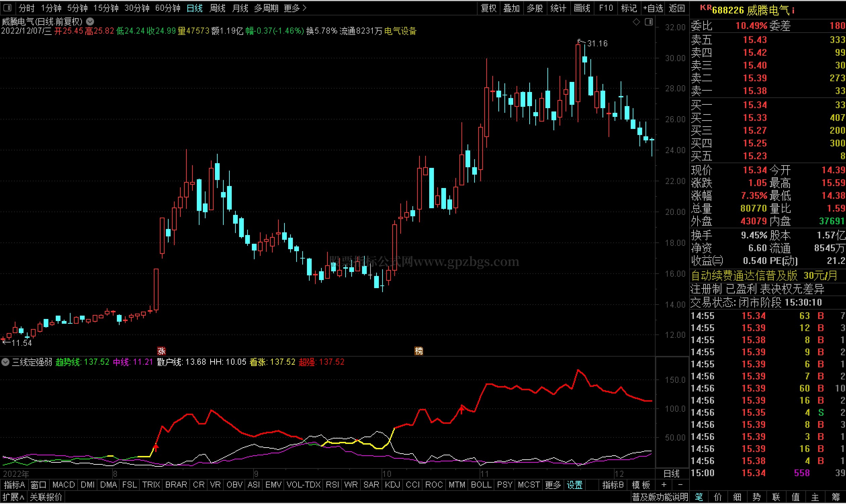
Task: Toggle the side panel icon near price axis
Action: pyautogui.click(x=649, y=22)
